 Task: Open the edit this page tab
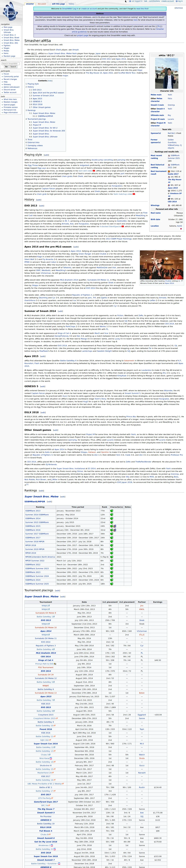click(58, 4)
